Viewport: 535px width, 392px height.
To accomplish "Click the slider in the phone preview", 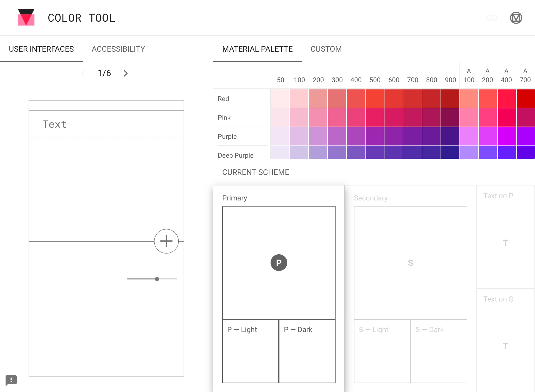I will 157,279.
